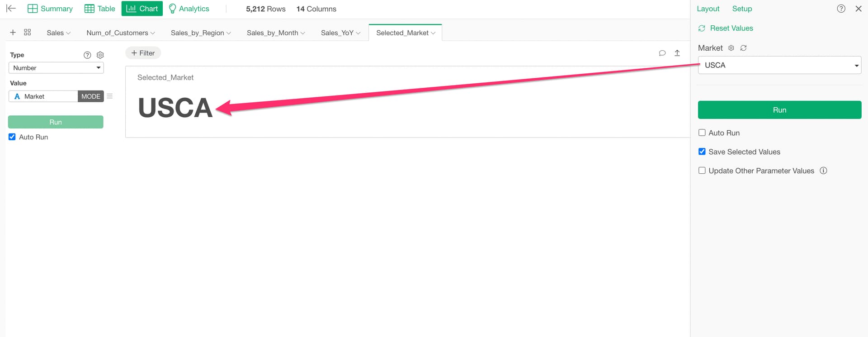Disable Save Selected Values checkbox
Viewport: 868px width, 337px height.
(x=702, y=152)
